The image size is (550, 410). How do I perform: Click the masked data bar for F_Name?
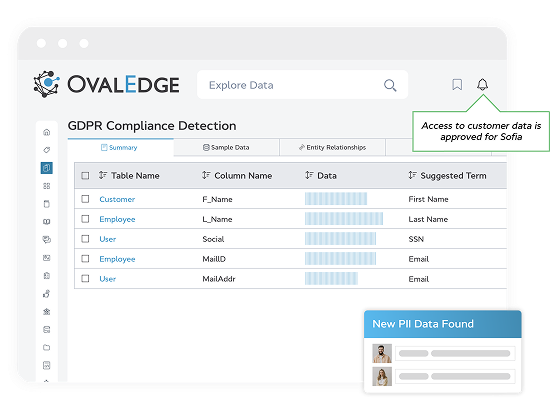(336, 199)
